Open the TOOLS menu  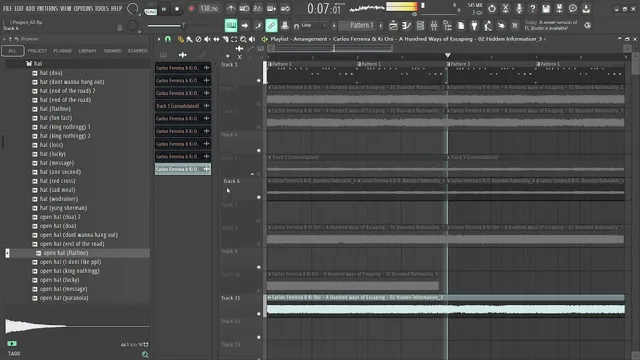(102, 9)
